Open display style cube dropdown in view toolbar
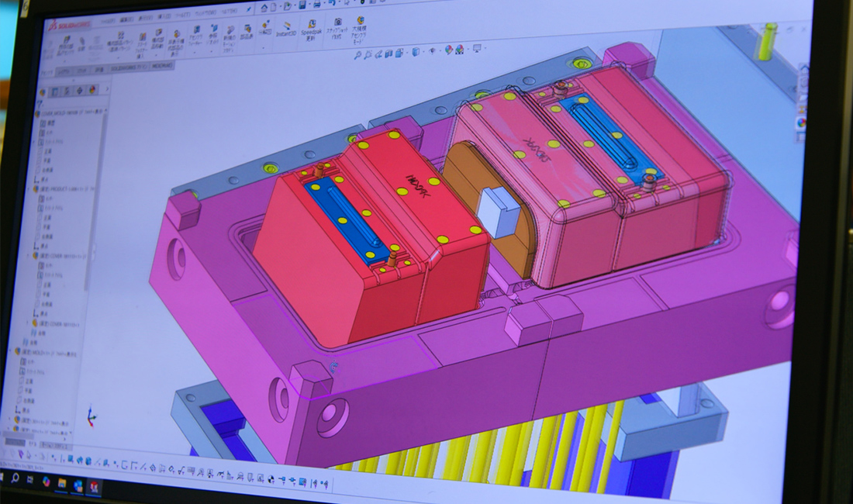Viewport: 853px width, 504px height. [x=416, y=51]
